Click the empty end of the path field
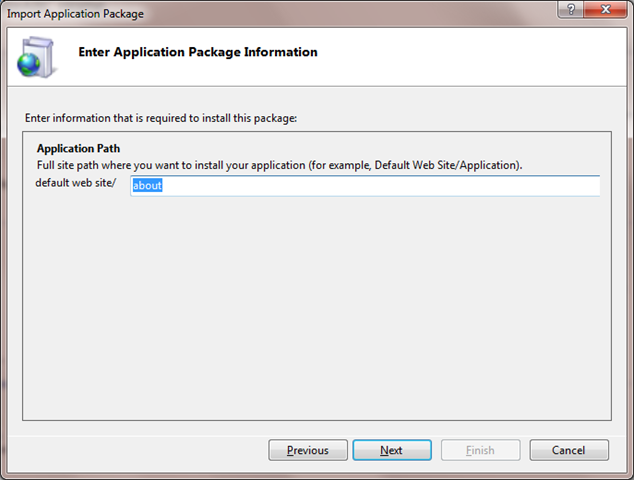This screenshot has height=480, width=634. [380, 186]
